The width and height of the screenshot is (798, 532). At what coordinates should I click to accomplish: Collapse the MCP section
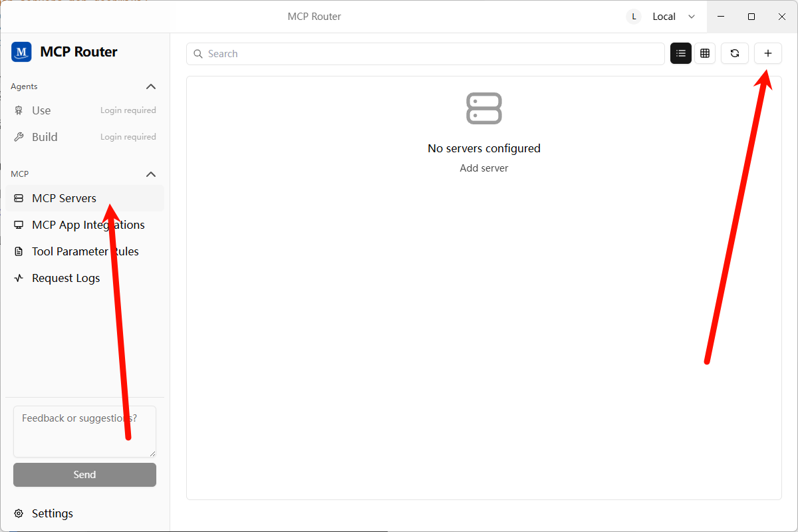coord(151,174)
